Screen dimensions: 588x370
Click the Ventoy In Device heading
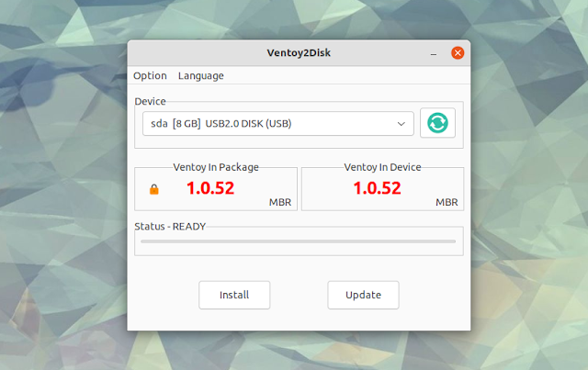pyautogui.click(x=382, y=167)
